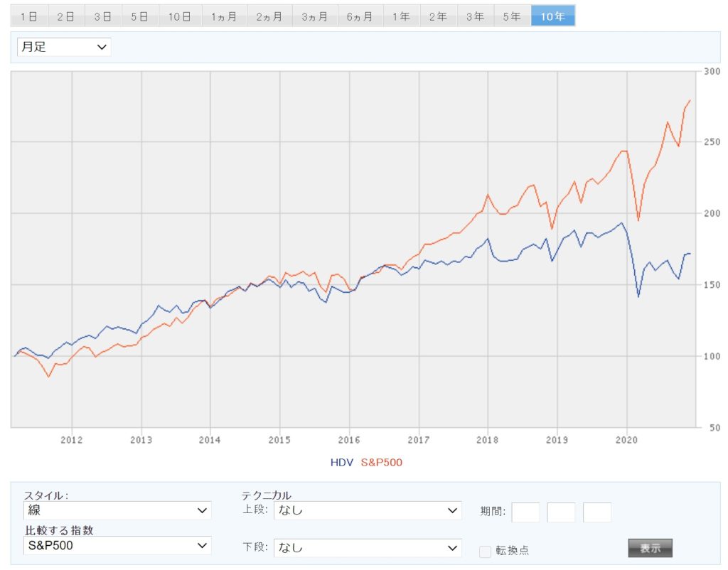Click the 2018 x-axis label
The image size is (728, 570).
tap(488, 439)
